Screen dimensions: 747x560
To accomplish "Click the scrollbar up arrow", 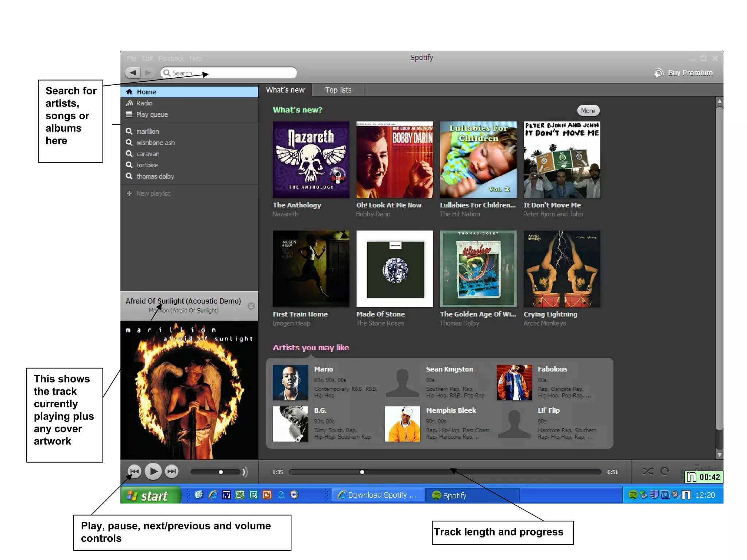I will [719, 101].
